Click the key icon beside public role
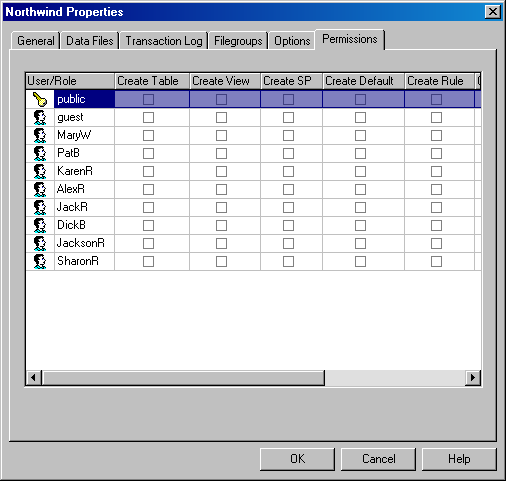The image size is (506, 481). [x=40, y=99]
